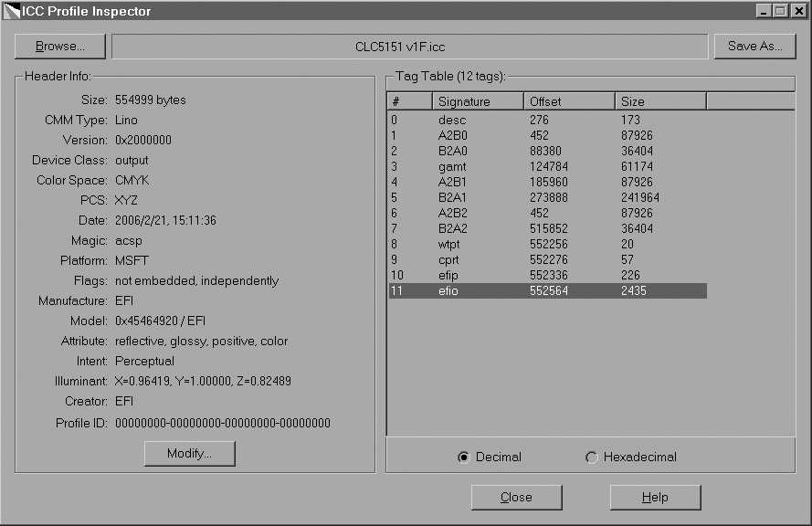This screenshot has height=526, width=812.
Task: Select the A2B0 tag row
Action: pos(547,136)
